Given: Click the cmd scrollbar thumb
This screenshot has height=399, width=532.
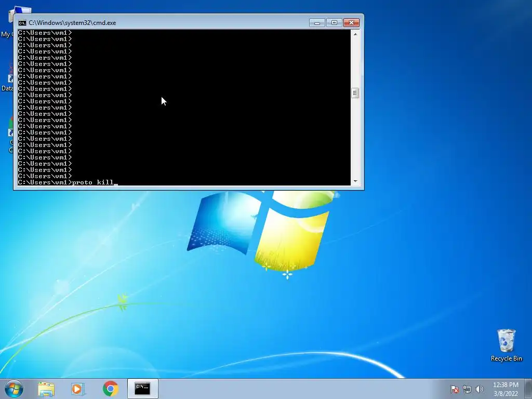Looking at the screenshot, I should tap(355, 93).
